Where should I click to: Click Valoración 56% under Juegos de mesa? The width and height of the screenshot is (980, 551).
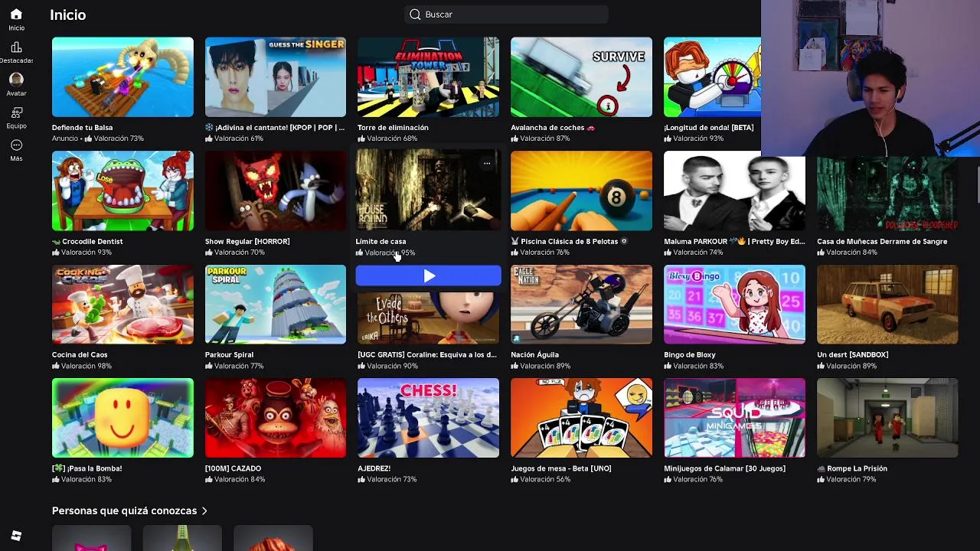point(545,480)
